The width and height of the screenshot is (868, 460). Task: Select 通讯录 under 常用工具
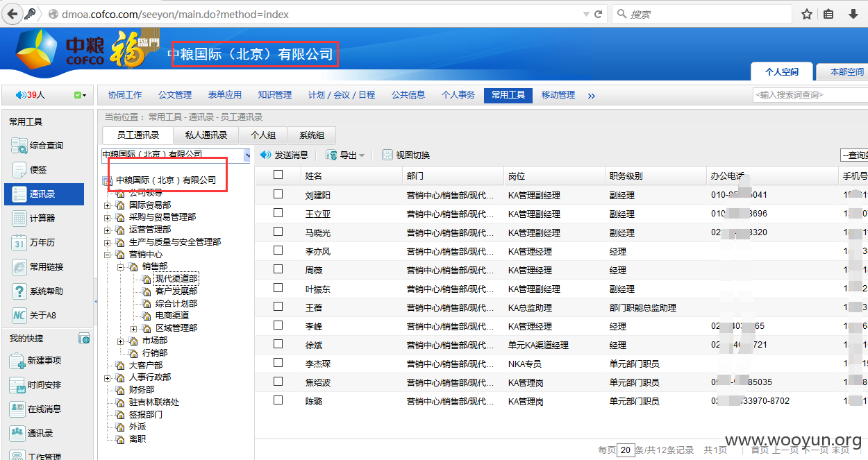coord(43,194)
